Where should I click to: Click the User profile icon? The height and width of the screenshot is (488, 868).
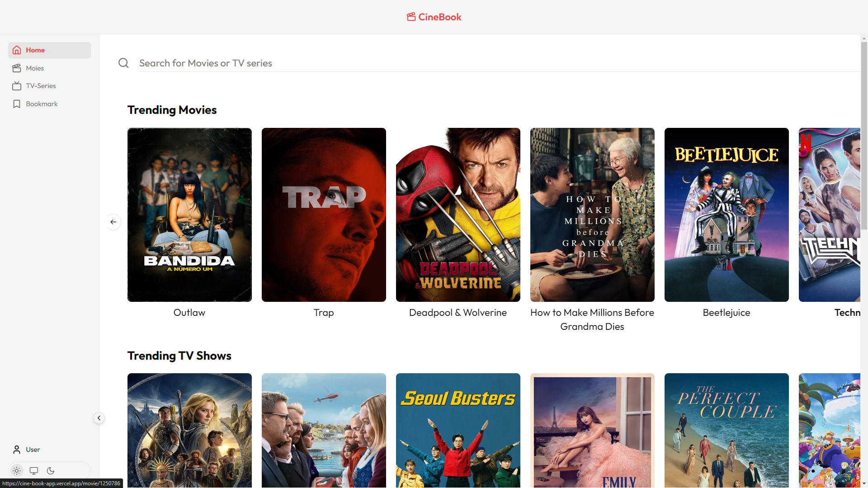click(x=17, y=450)
